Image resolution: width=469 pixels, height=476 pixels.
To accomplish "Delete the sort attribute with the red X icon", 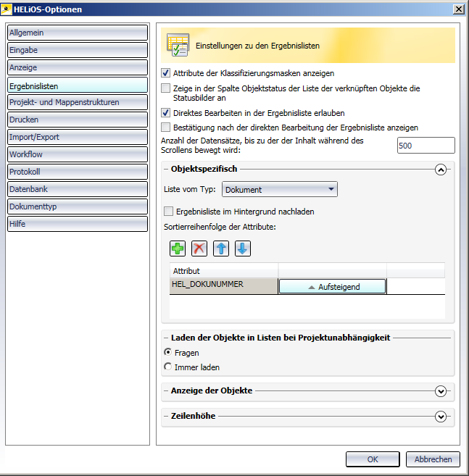I will [x=199, y=249].
